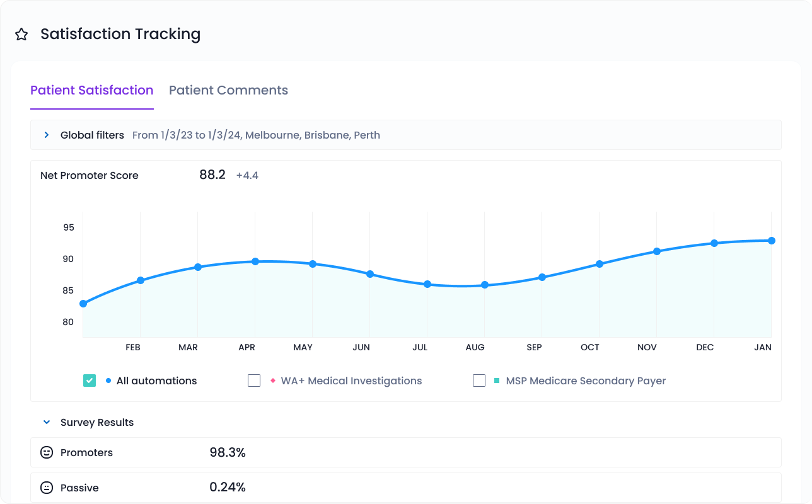Expand the Global filters chevron
The width and height of the screenshot is (812, 504).
47,135
